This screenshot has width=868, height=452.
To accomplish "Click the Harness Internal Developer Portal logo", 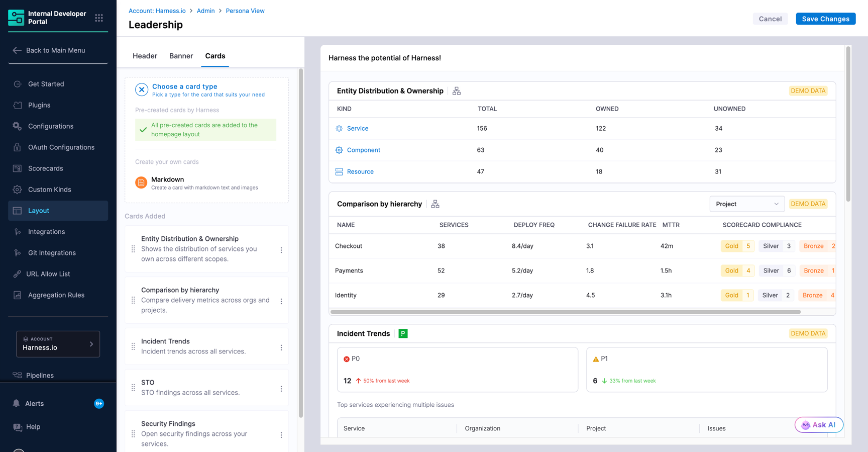I will click(16, 18).
